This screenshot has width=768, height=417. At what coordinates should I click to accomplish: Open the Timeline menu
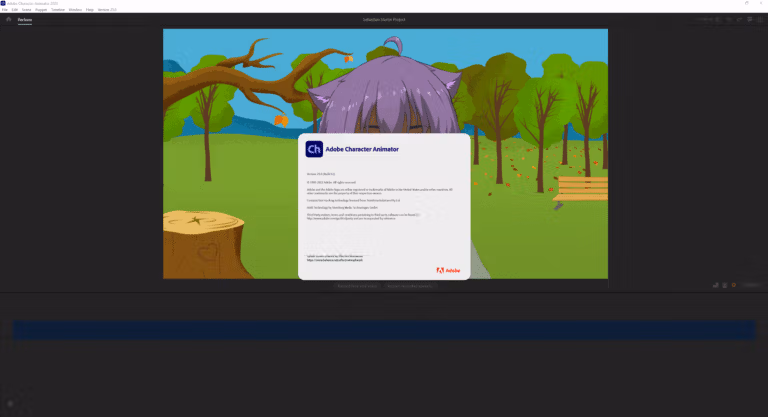click(x=58, y=10)
